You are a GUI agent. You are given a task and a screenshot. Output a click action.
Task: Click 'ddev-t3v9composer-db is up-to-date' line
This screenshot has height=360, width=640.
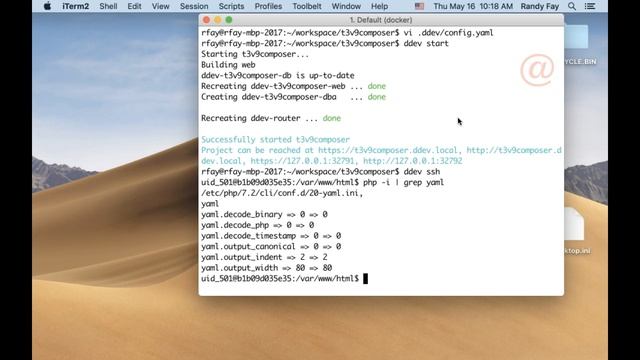pos(278,76)
